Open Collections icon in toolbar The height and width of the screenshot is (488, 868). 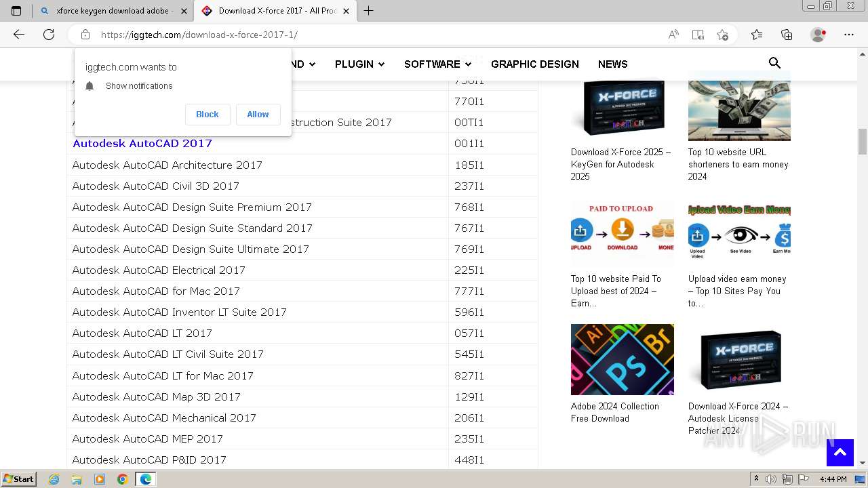(x=787, y=35)
